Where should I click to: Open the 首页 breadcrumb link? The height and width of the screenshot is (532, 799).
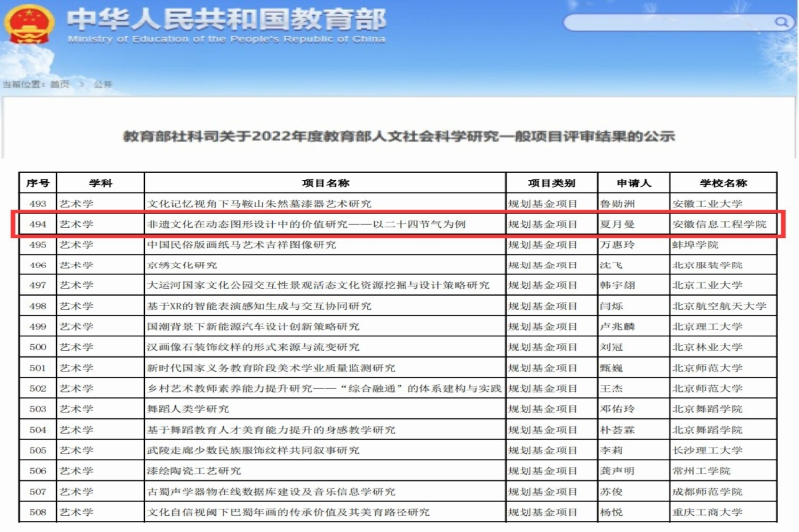60,85
